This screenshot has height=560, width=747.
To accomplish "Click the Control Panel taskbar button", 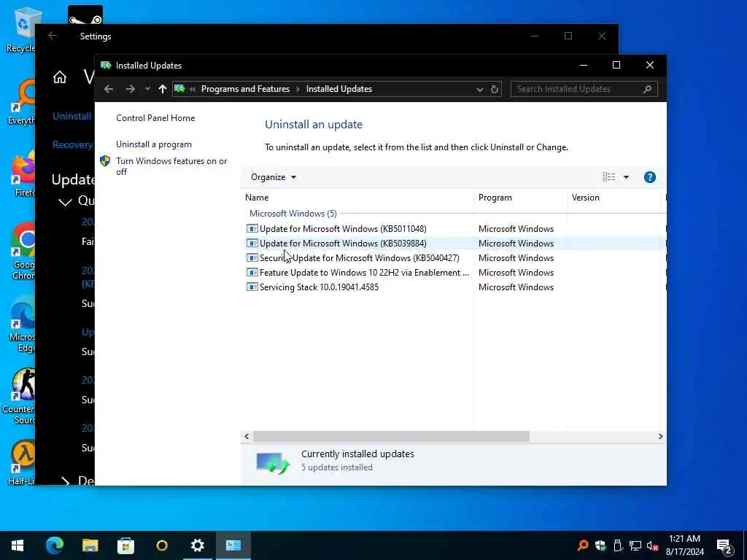I will 233,545.
